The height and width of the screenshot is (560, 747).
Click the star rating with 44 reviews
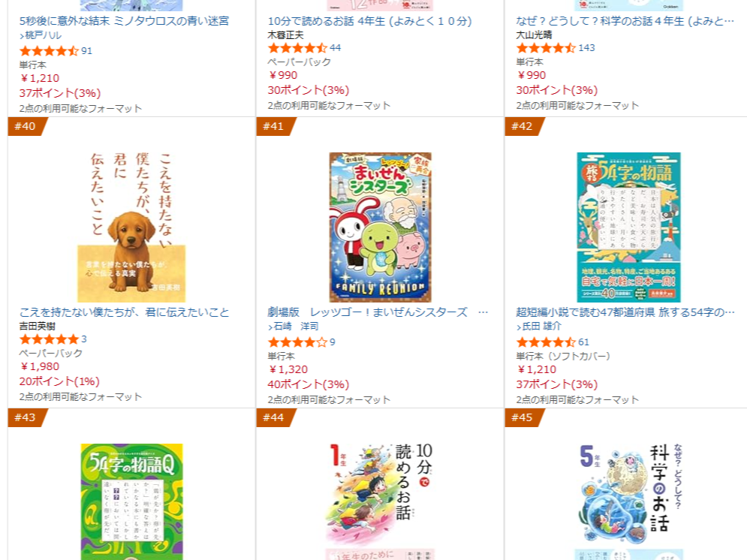[298, 48]
